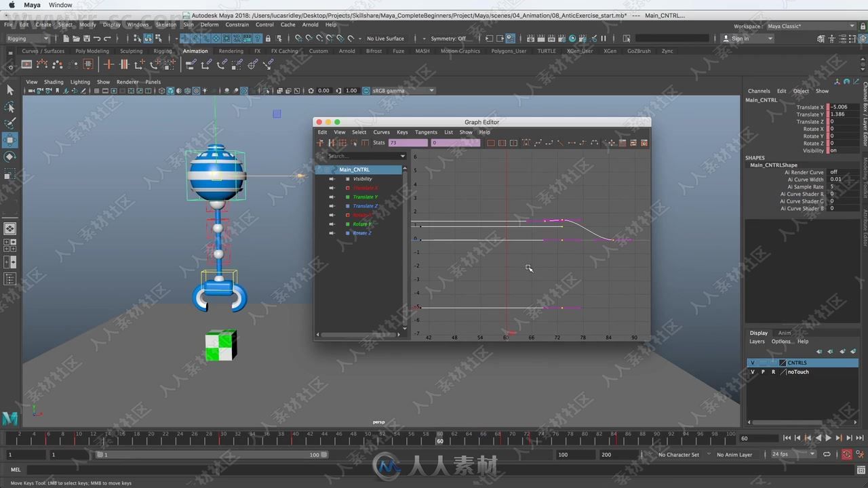This screenshot has width=868, height=488.
Task: Switch to the Rigging shelf tab
Action: click(163, 51)
